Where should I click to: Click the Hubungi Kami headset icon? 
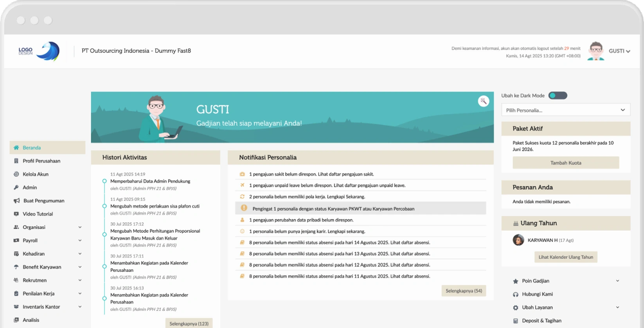tap(515, 294)
